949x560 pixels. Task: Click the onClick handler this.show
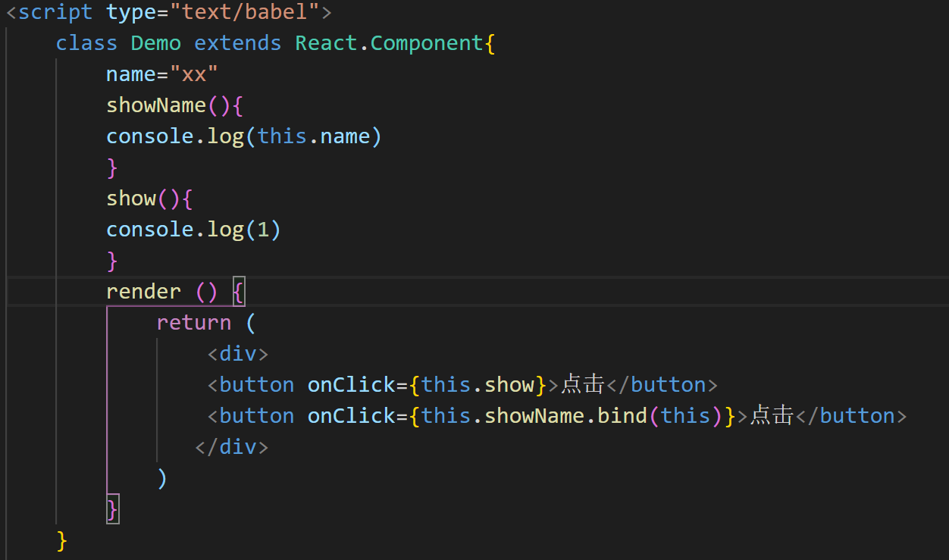(478, 384)
